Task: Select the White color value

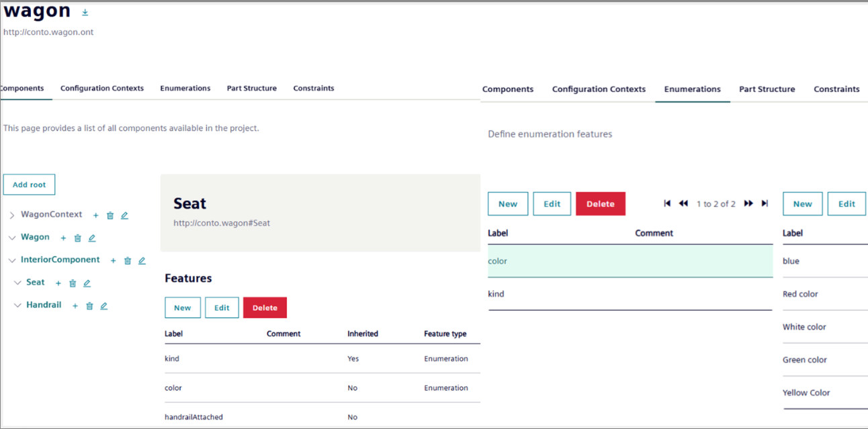Action: tap(825, 327)
